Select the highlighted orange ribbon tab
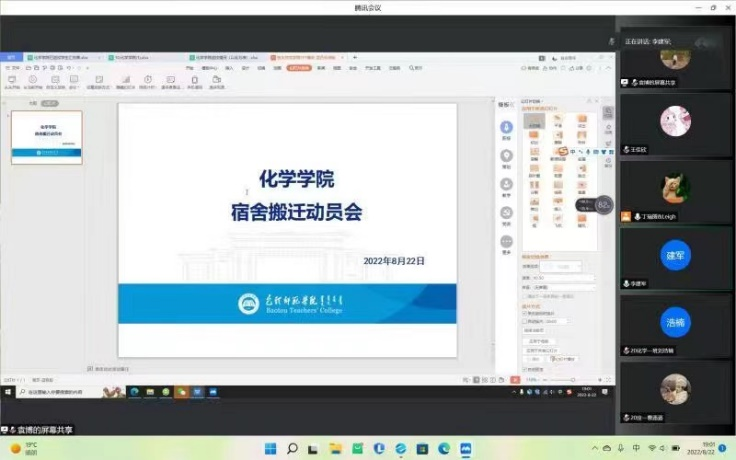The image size is (736, 460). 298,68
